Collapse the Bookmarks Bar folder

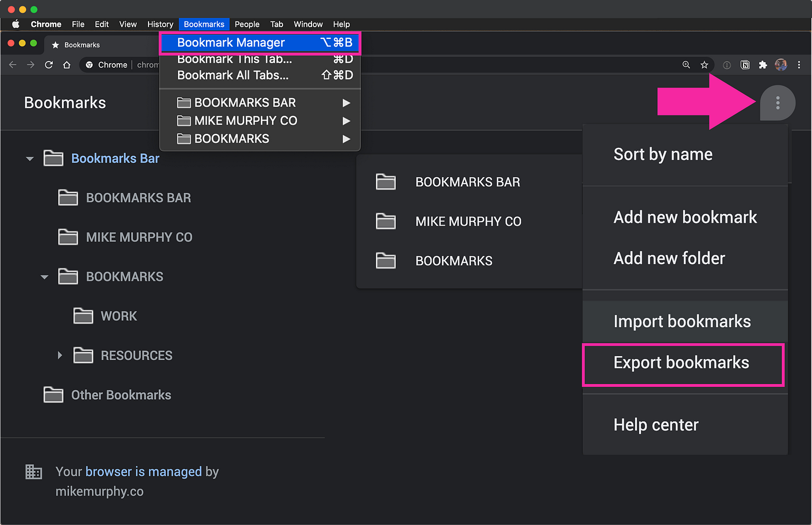pyautogui.click(x=30, y=158)
